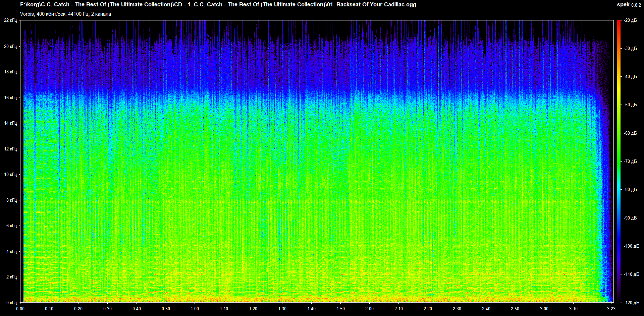Image resolution: width=644 pixels, height=316 pixels.
Task: Click the 14 кГц frequency axis label
Action: point(10,123)
